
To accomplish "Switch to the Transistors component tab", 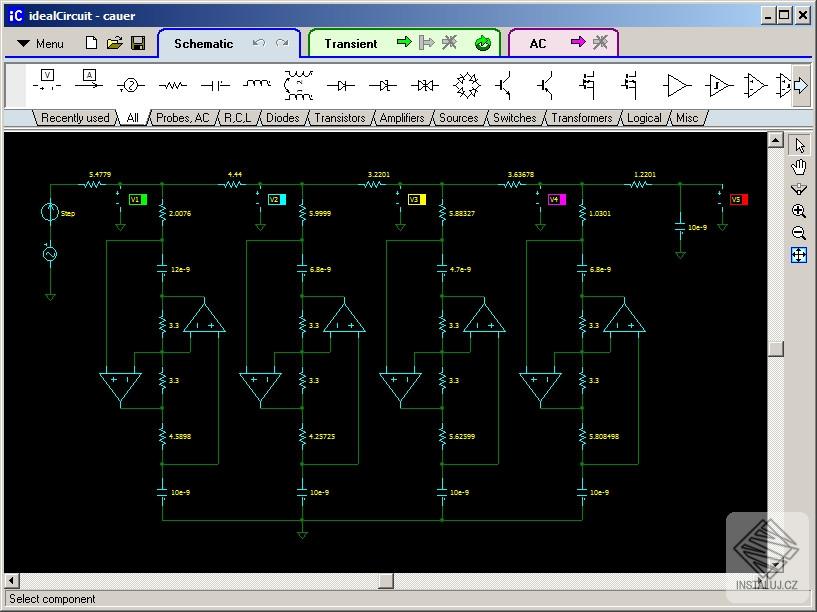I will click(340, 117).
